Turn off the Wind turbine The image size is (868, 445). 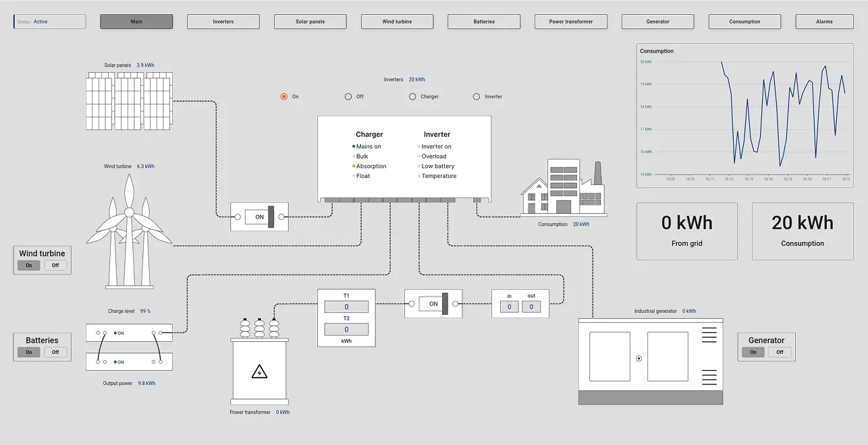pyautogui.click(x=55, y=265)
